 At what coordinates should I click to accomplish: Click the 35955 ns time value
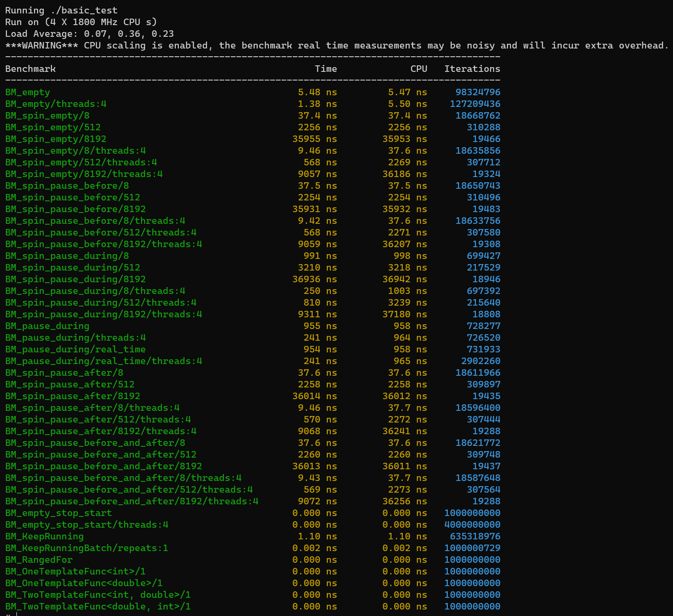pyautogui.click(x=314, y=139)
